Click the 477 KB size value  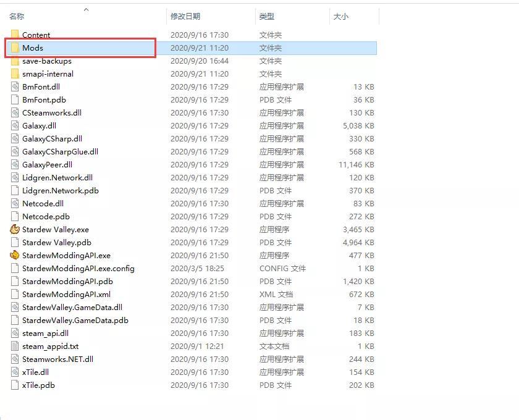(361, 255)
